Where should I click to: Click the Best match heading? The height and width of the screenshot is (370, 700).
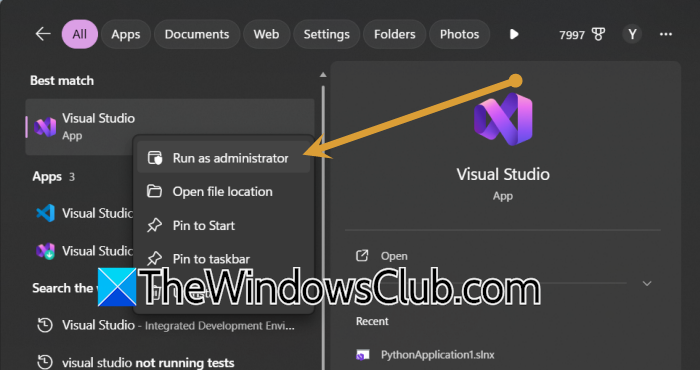point(62,81)
